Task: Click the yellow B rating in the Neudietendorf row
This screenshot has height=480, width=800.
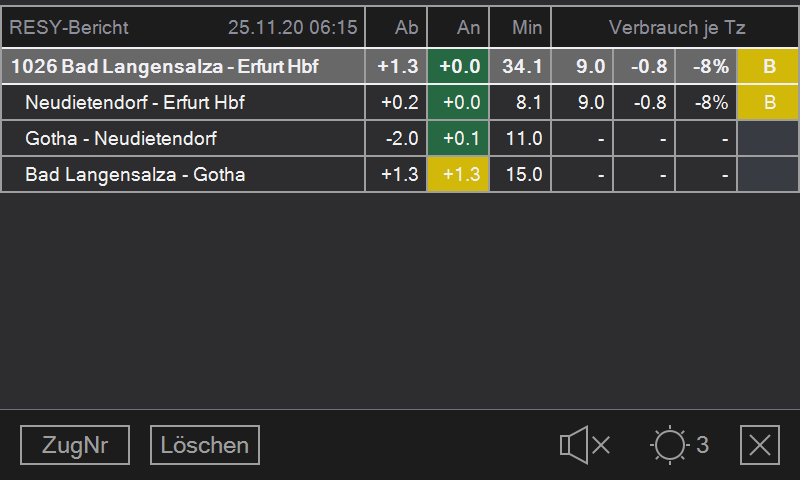Action: 768,103
